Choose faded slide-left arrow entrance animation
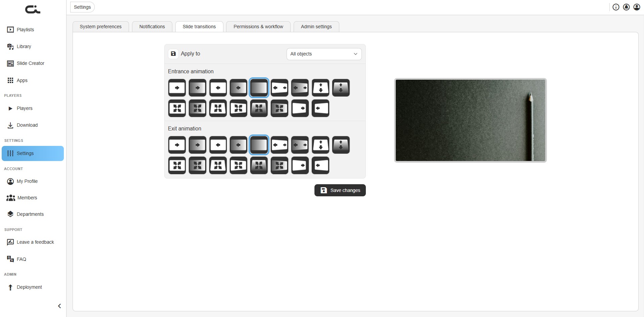Viewport: 644px width, 317px height. (x=239, y=88)
